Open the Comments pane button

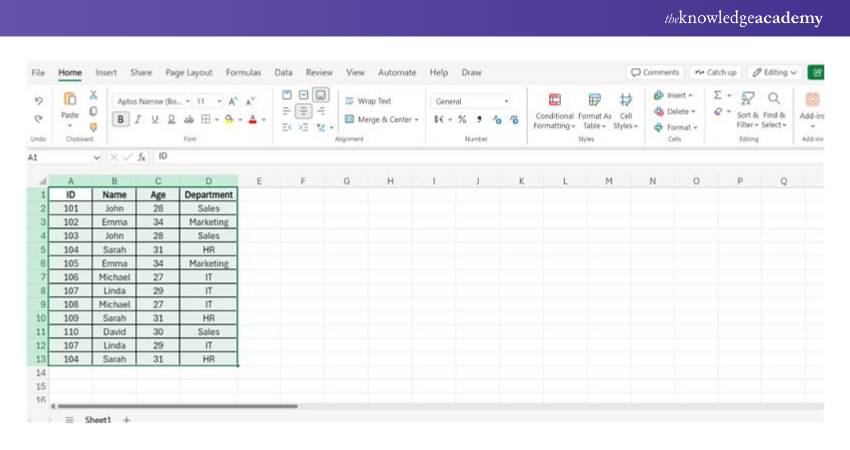click(655, 72)
